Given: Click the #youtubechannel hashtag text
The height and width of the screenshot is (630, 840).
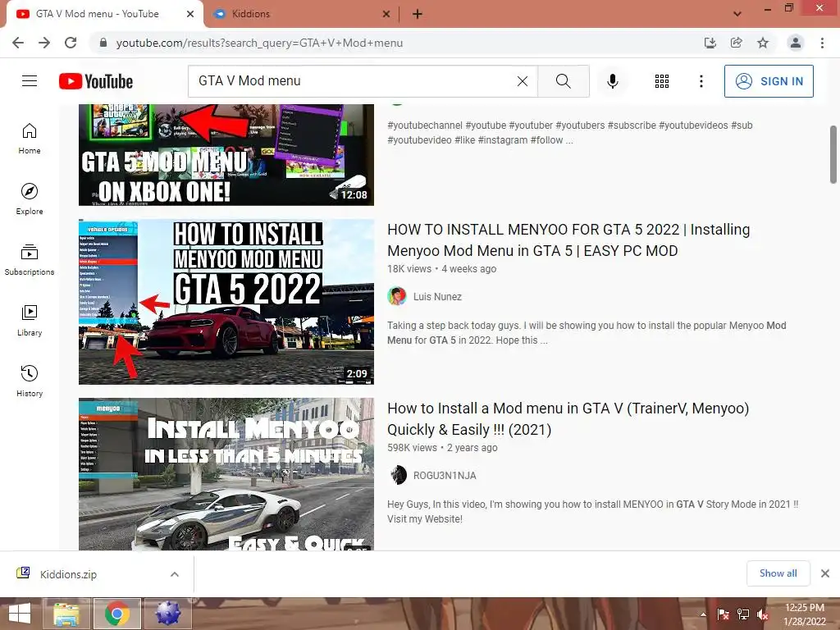Looking at the screenshot, I should click(425, 125).
